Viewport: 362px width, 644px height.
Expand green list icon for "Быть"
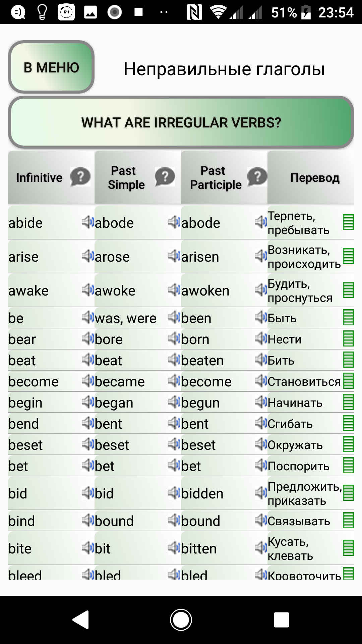348,317
